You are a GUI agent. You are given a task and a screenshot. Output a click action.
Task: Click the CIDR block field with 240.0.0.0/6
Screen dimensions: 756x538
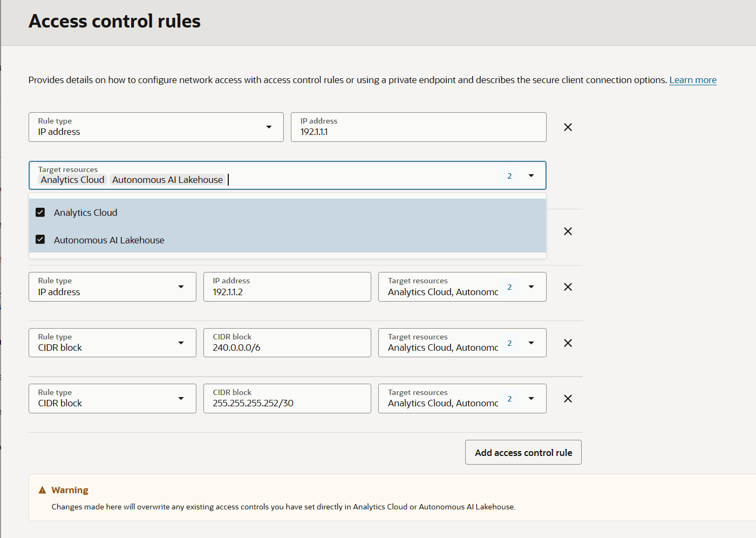tap(287, 343)
